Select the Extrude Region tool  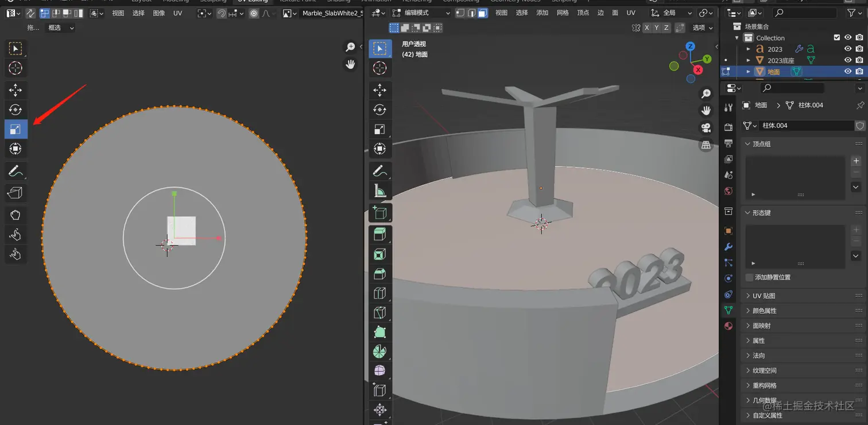click(379, 234)
